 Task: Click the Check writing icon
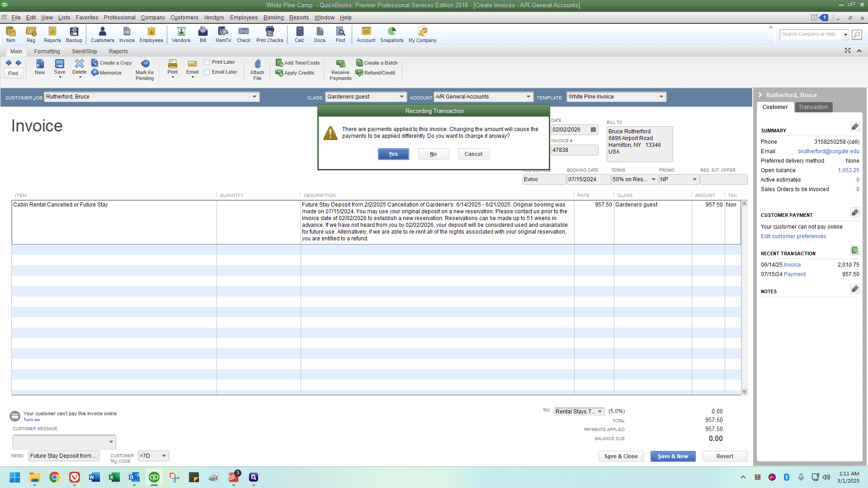[x=244, y=34]
